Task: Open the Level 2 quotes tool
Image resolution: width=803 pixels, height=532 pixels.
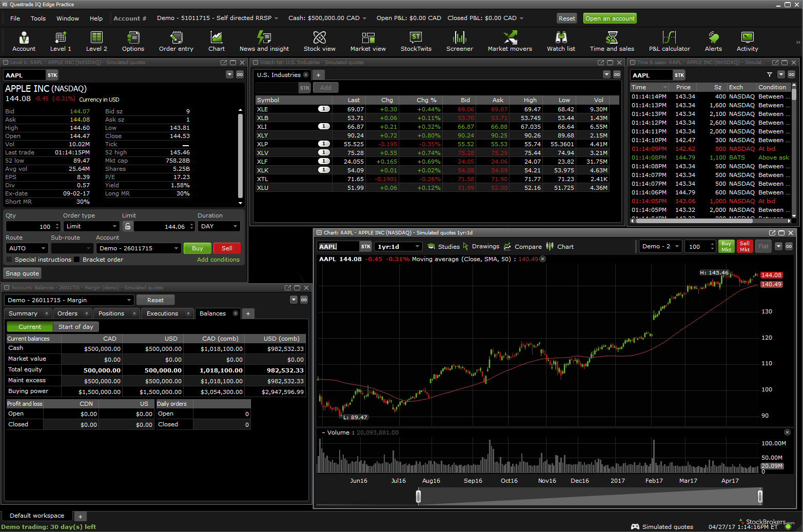Action: pyautogui.click(x=96, y=42)
